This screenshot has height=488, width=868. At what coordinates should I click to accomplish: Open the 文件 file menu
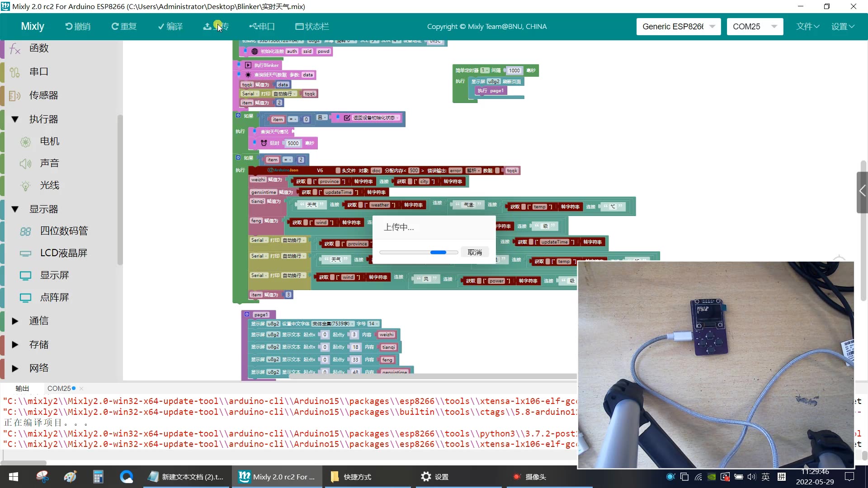click(807, 27)
